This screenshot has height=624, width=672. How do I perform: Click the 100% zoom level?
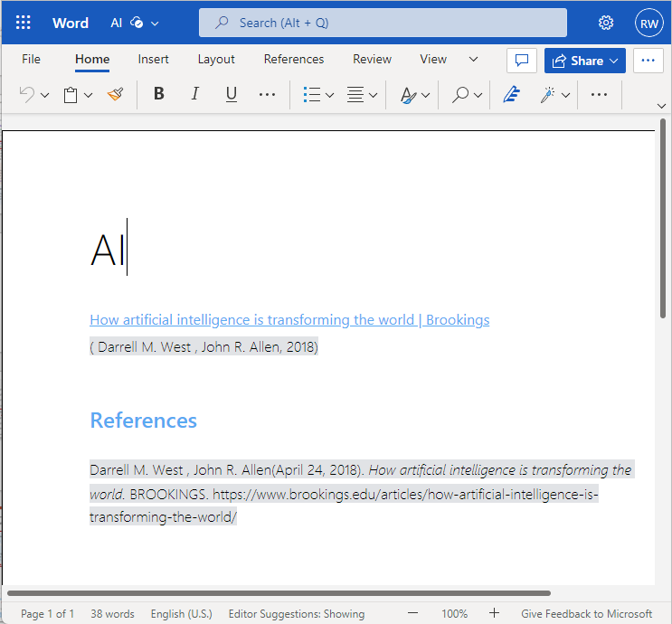tap(454, 614)
